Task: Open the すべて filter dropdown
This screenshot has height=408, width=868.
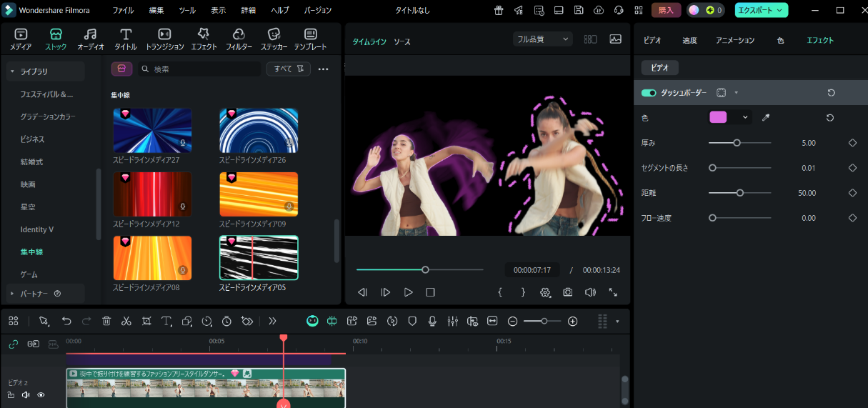Action: (x=289, y=69)
